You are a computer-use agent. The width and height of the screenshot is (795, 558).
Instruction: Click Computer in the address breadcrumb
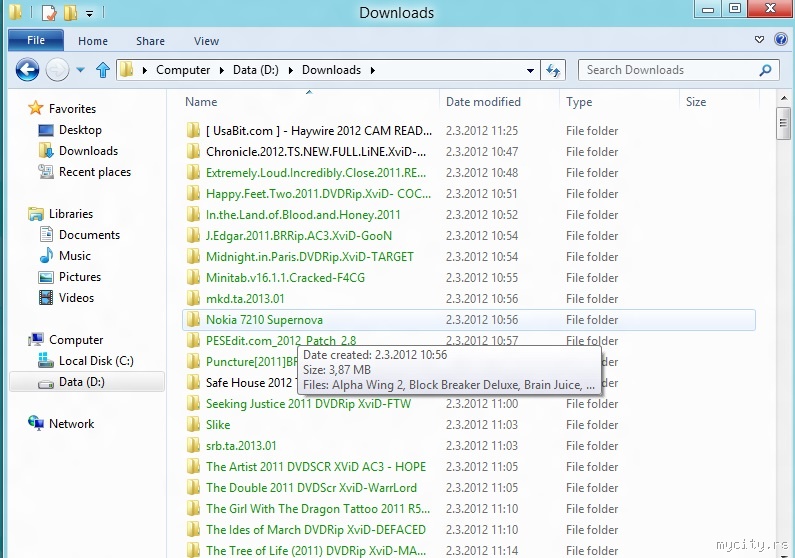(183, 70)
